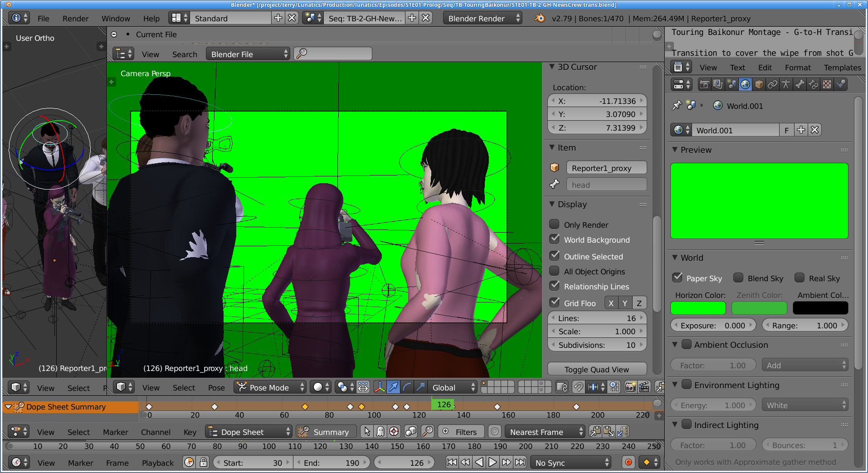The height and width of the screenshot is (473, 868).
Task: Open the Blender Render engine dropdown
Action: [x=482, y=19]
